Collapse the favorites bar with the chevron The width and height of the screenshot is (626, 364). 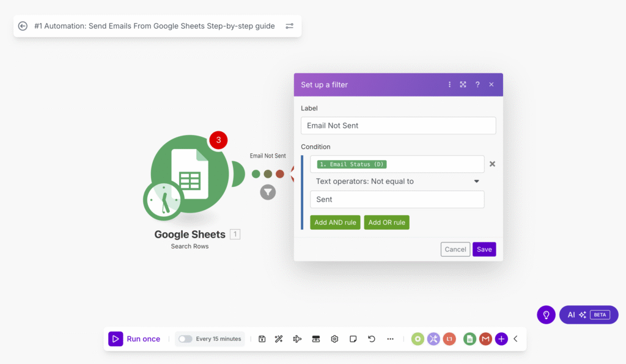(516, 339)
